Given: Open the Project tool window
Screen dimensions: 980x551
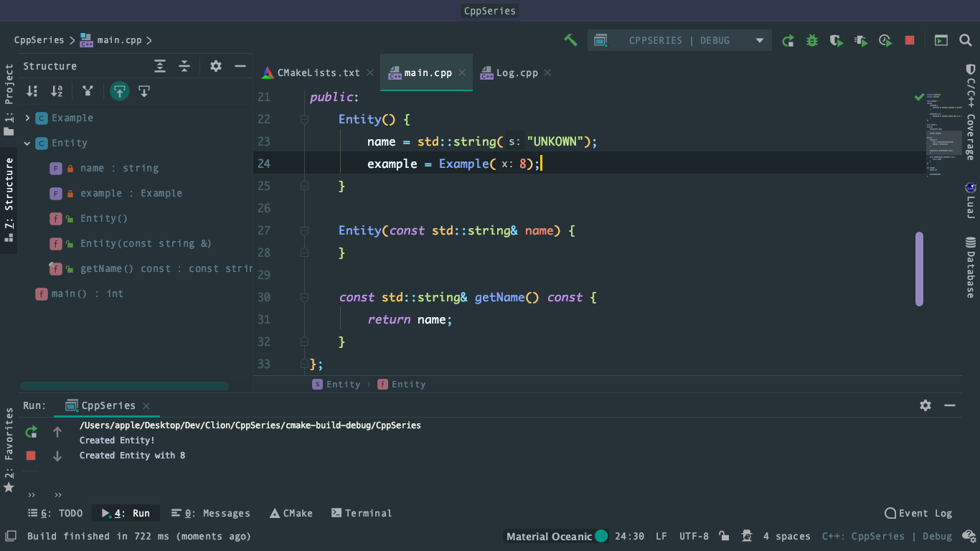Looking at the screenshot, I should click(9, 100).
